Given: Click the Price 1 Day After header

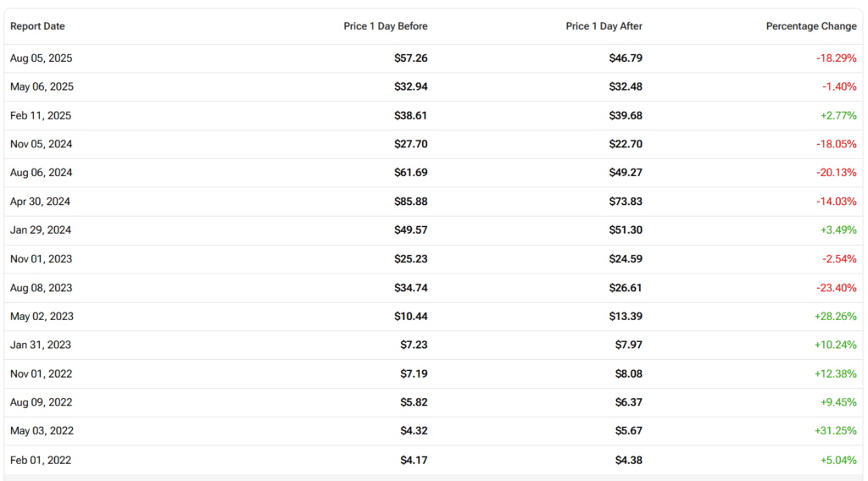Looking at the screenshot, I should [604, 26].
